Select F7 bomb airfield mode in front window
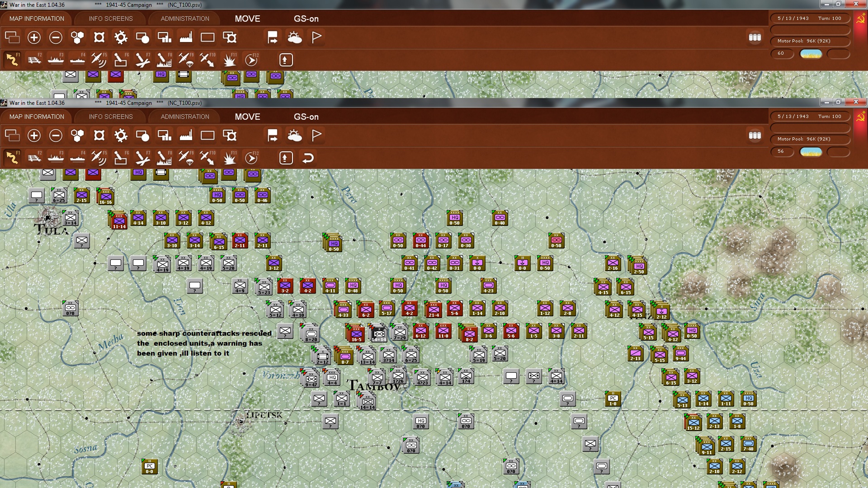The image size is (868, 488). [142, 158]
